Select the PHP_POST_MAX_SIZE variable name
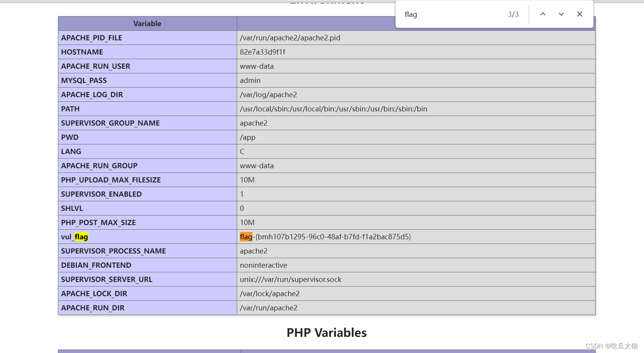Viewport: 644px width, 353px height. pos(98,222)
